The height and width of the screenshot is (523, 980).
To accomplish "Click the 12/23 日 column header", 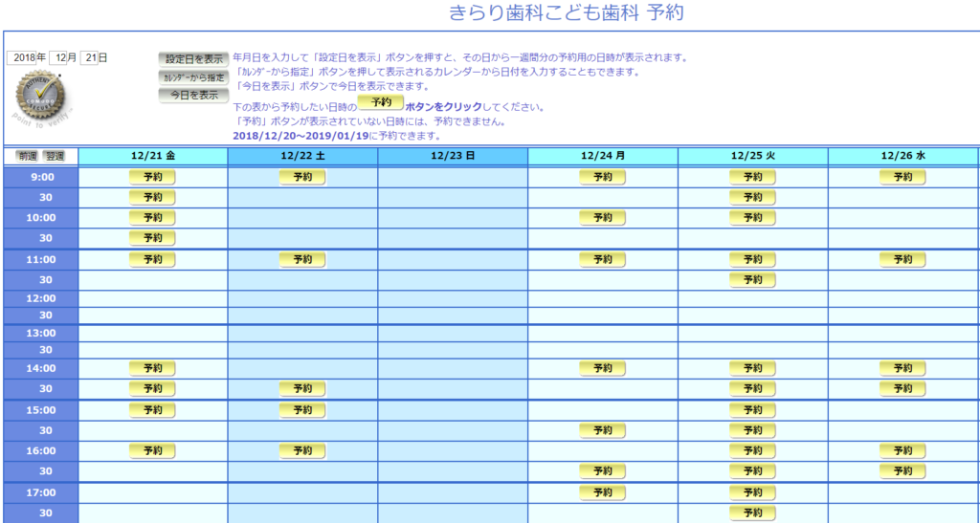I will (x=453, y=156).
